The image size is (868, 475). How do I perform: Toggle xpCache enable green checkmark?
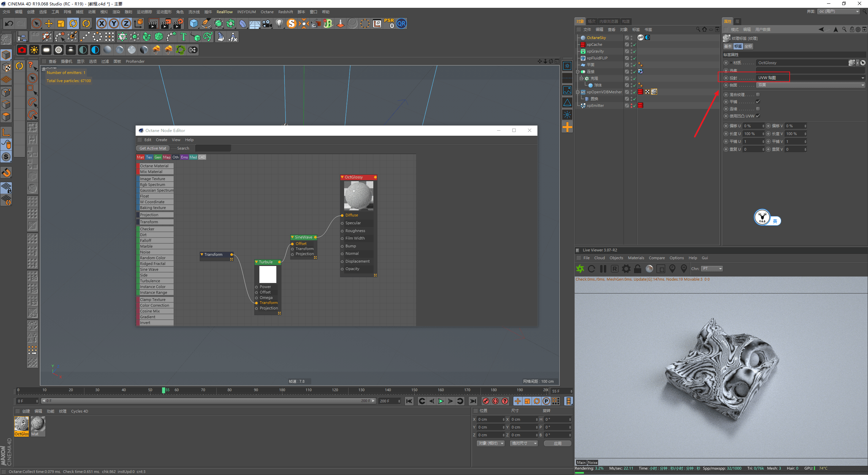pos(634,44)
